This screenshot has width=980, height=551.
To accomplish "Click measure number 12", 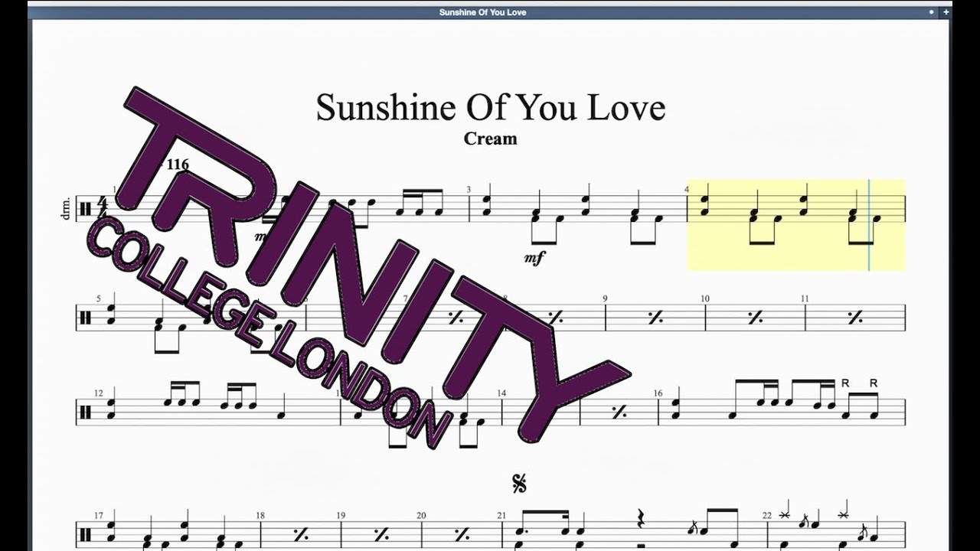I will tap(99, 393).
